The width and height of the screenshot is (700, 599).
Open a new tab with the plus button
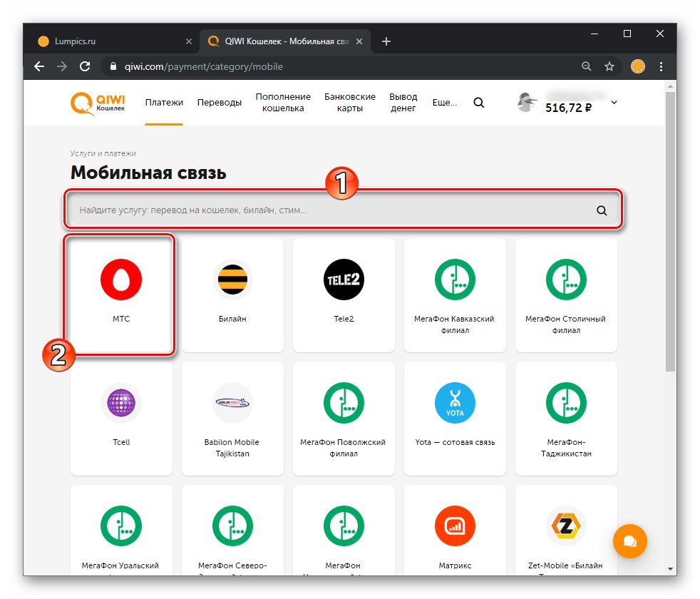(386, 41)
